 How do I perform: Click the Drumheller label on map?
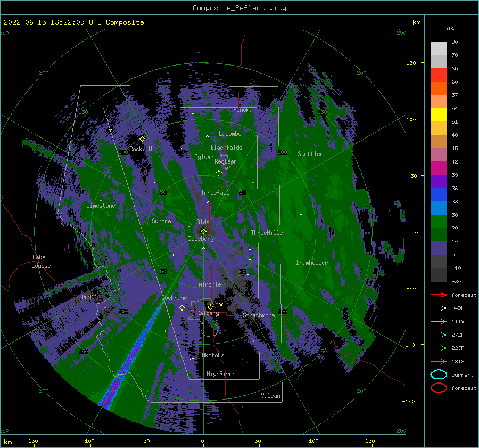[x=312, y=263]
